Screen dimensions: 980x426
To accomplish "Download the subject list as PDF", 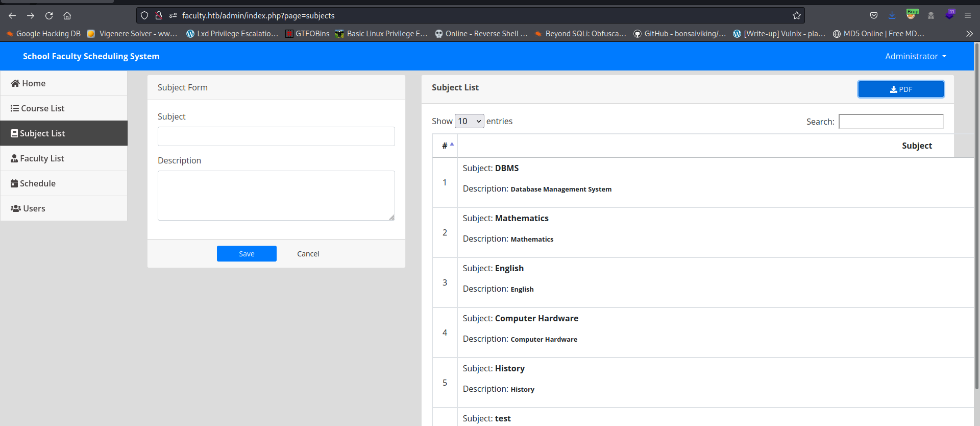I will point(901,89).
